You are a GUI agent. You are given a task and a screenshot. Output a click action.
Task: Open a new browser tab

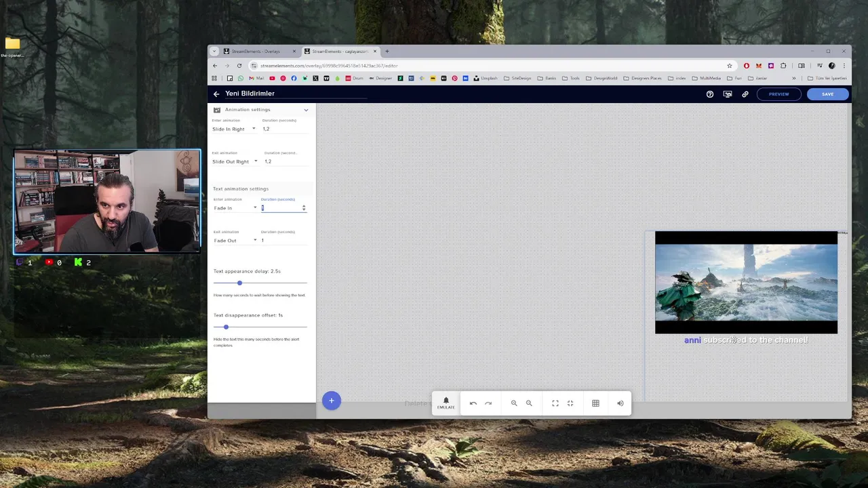pyautogui.click(x=387, y=52)
